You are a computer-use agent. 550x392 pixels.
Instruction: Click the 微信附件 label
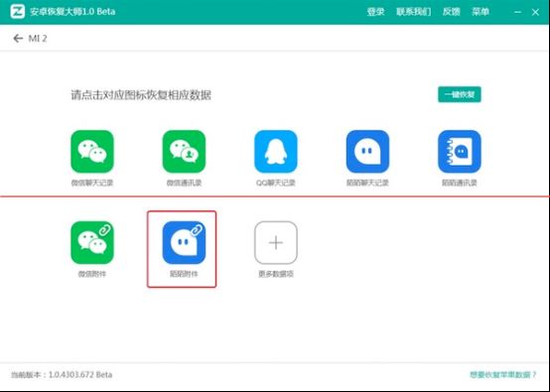92,274
